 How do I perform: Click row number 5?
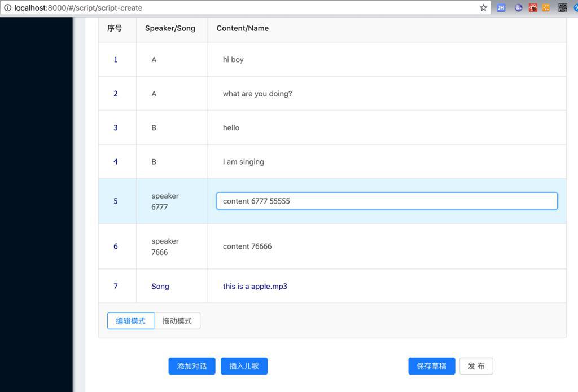click(x=116, y=201)
